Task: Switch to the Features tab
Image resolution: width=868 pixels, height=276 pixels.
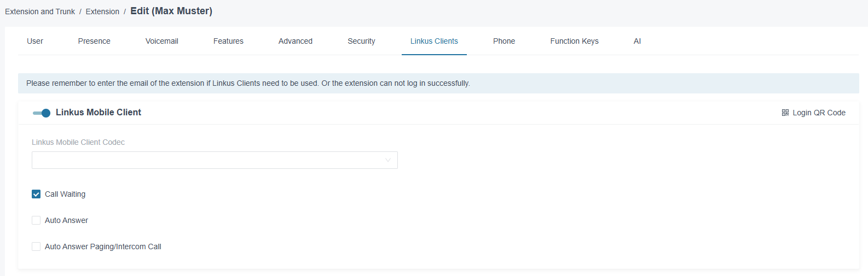Action: coord(228,41)
